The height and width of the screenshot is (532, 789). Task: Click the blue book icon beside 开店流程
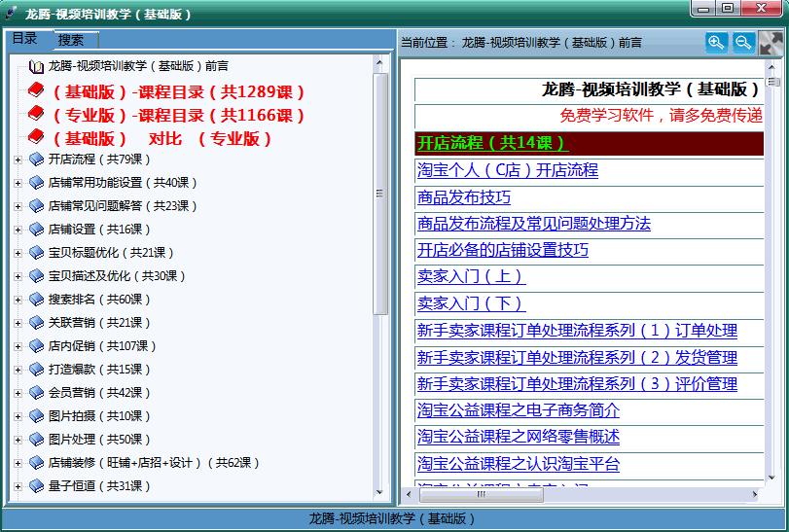[x=36, y=160]
